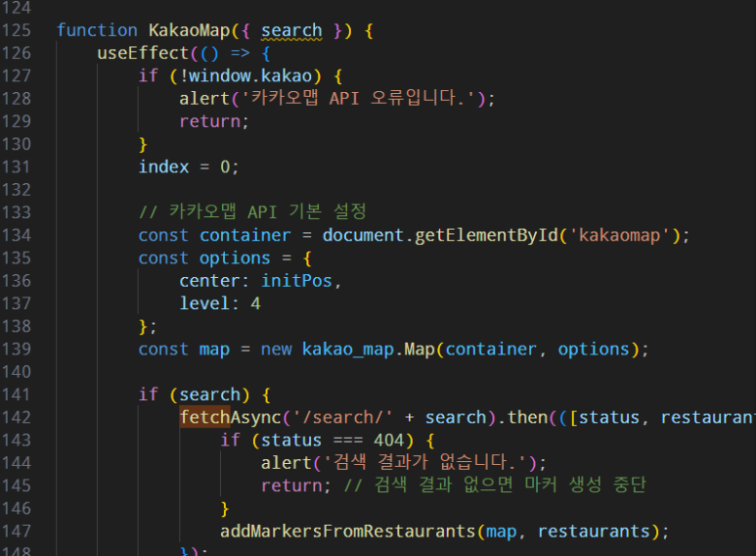This screenshot has width=756, height=556.
Task: Click the 'kakaomap' string literal
Action: point(619,236)
